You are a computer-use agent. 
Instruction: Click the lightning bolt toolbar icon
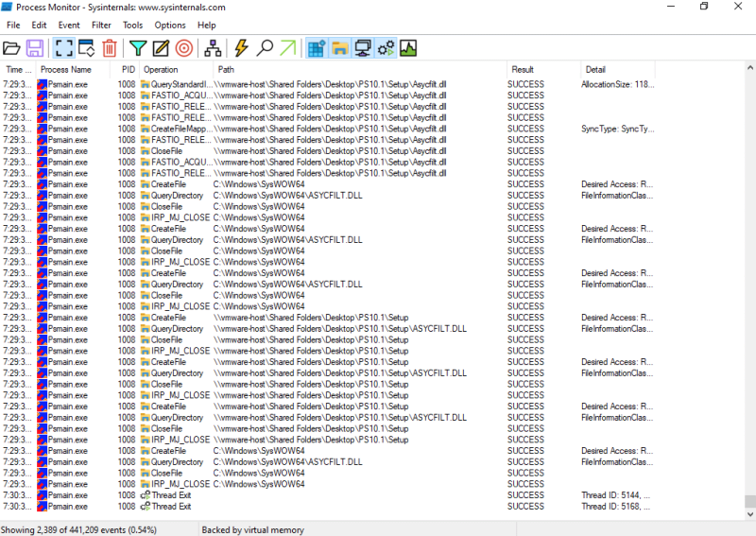coord(241,48)
